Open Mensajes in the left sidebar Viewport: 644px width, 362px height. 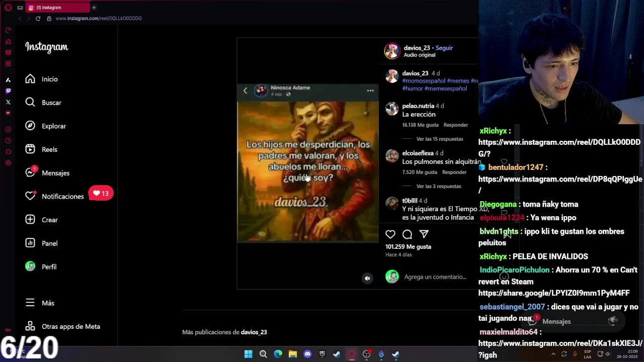pyautogui.click(x=47, y=173)
